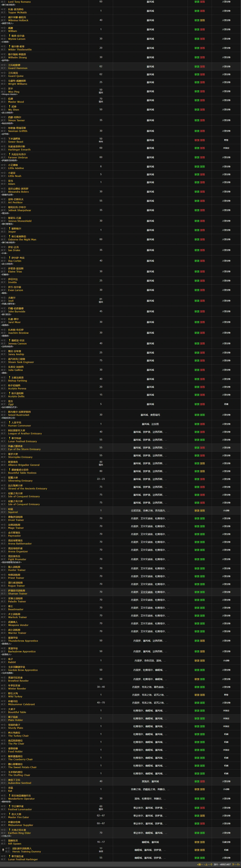This screenshot has height=868, width=241.
Task: Click quest icon in Human Commoner row
Action: coord(10,422)
